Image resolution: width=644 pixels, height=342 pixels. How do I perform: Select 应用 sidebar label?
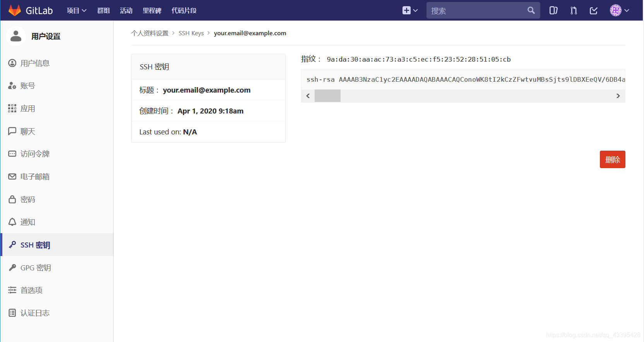point(28,108)
